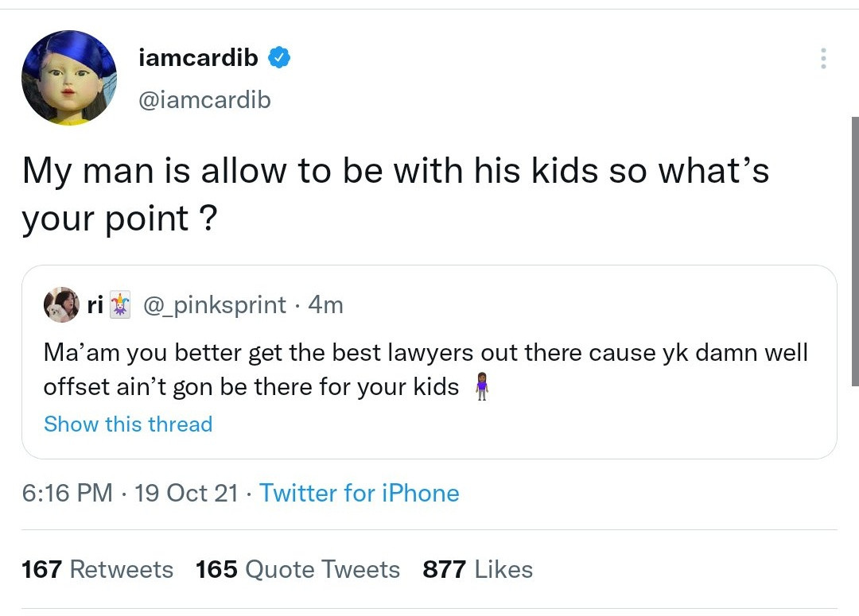Open the bold iamcardib display name
This screenshot has width=859, height=616.
tap(198, 57)
